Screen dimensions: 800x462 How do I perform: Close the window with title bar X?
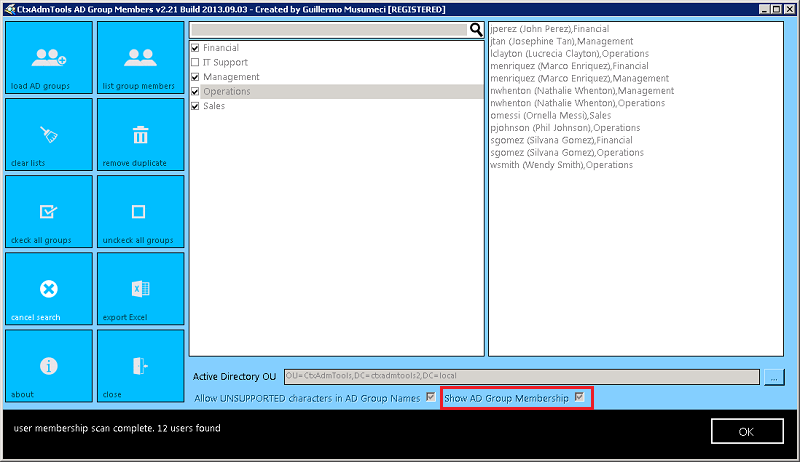[x=788, y=9]
